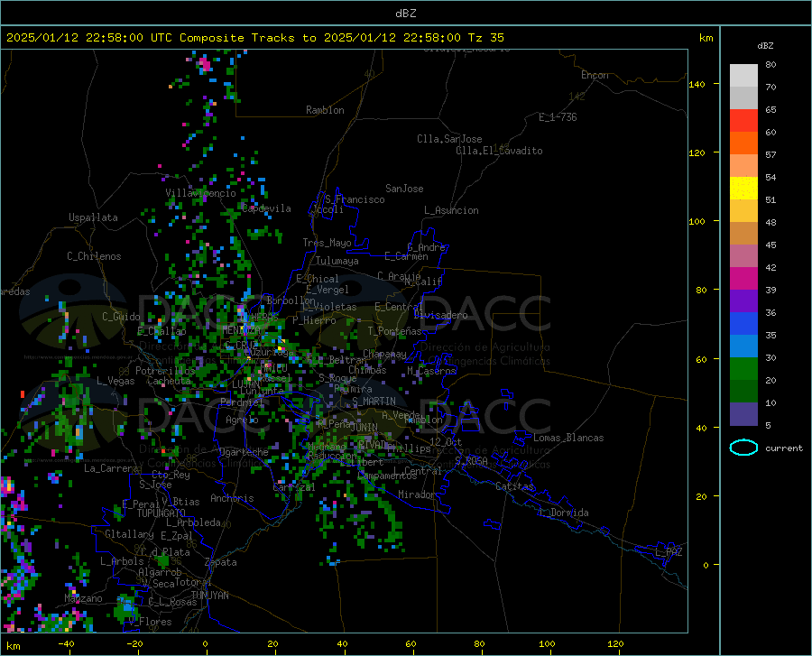Click the Anchoris place label
This screenshot has height=656, width=812.
[x=232, y=499]
